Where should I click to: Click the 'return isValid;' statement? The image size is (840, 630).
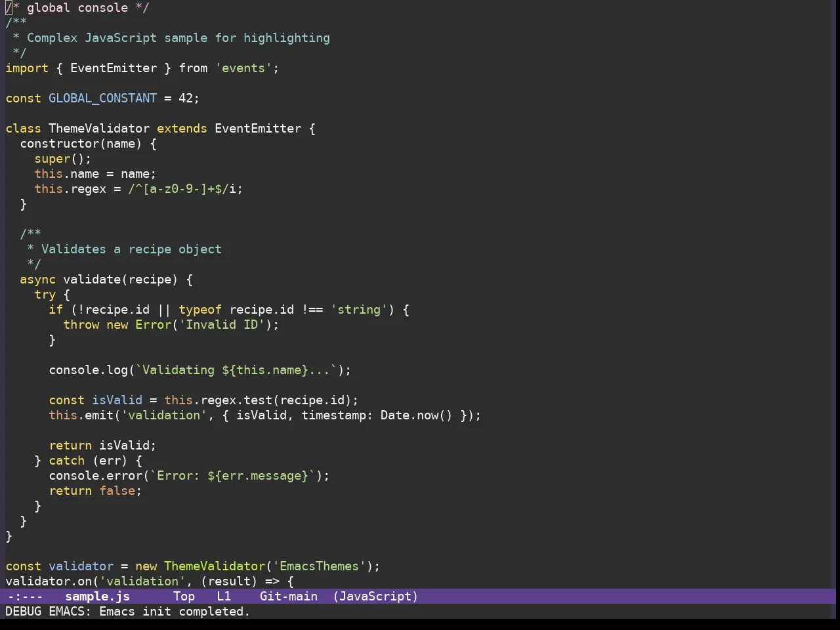(x=102, y=446)
